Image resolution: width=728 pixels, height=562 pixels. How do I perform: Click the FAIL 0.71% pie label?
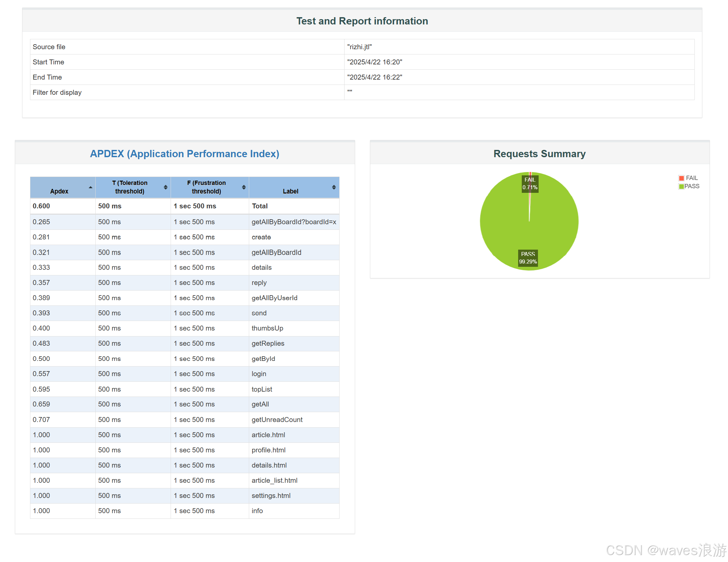coord(530,184)
